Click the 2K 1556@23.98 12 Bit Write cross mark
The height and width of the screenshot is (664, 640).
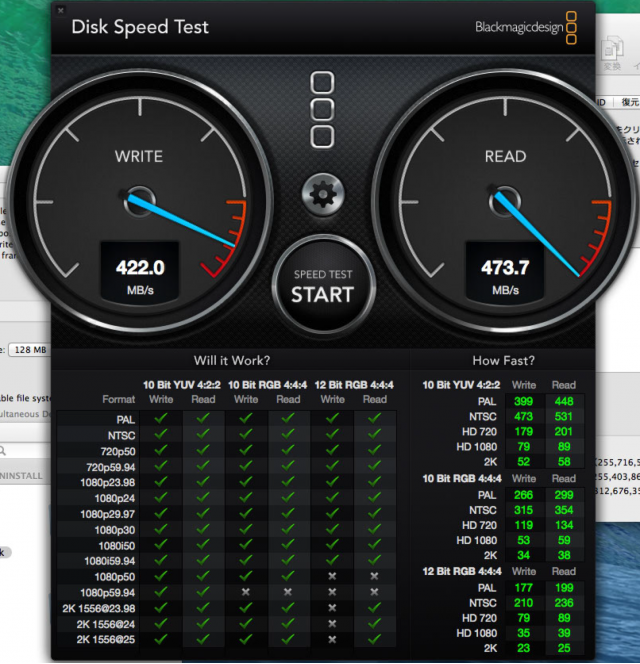pos(332,608)
